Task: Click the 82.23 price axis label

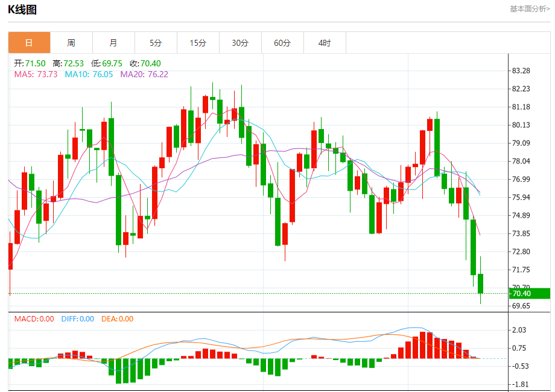Action: coord(521,89)
